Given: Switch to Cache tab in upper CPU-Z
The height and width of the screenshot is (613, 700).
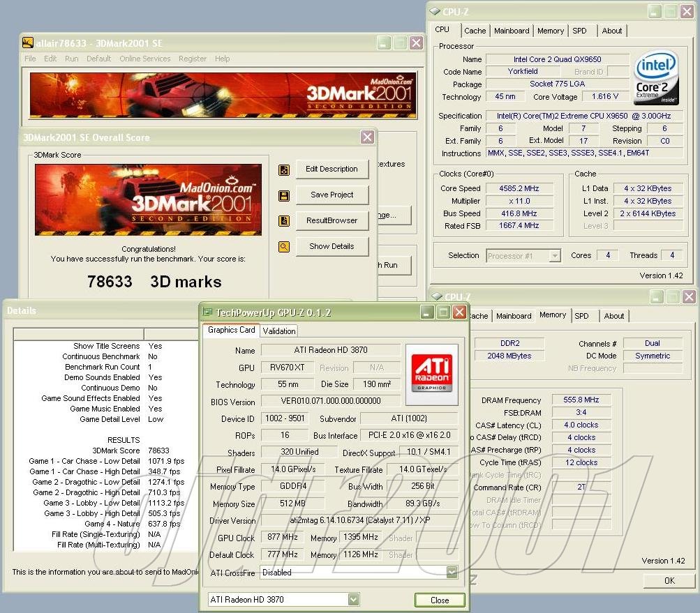Looking at the screenshot, I should tap(475, 31).
